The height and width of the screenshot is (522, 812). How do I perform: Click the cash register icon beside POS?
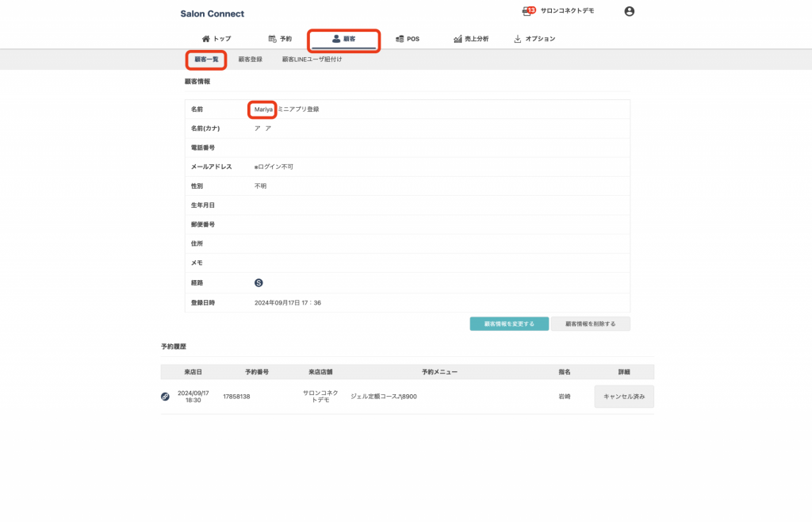[x=400, y=39]
